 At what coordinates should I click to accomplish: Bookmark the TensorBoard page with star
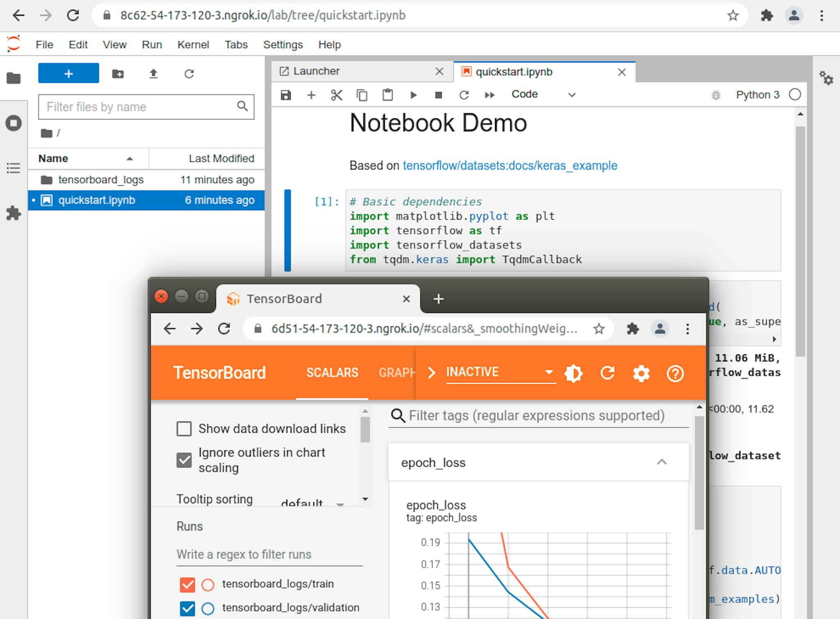[x=599, y=328]
